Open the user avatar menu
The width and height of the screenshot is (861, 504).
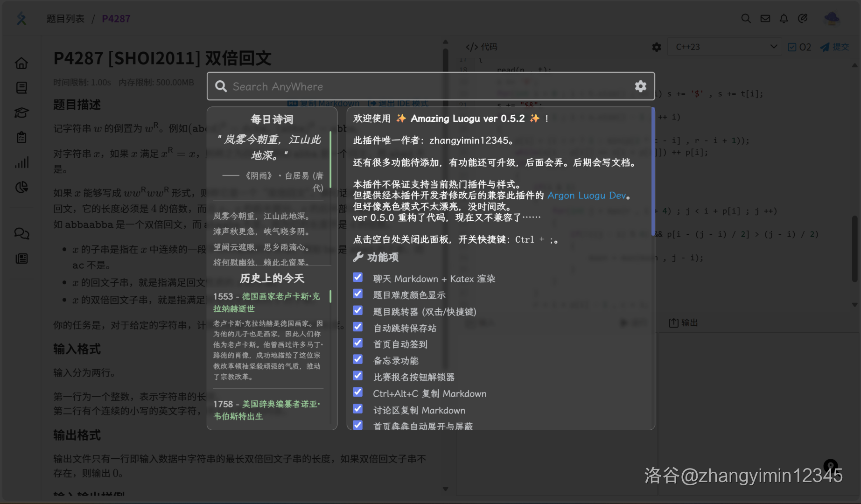tap(832, 19)
